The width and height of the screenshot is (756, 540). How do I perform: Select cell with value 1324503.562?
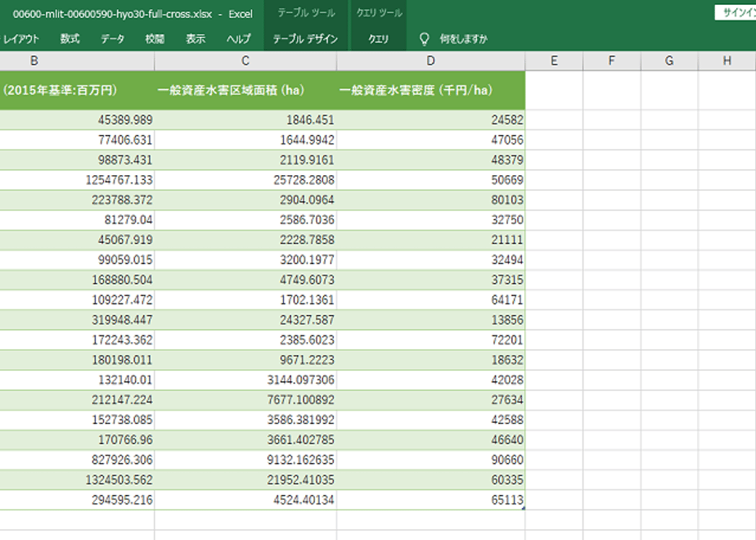[77, 479]
